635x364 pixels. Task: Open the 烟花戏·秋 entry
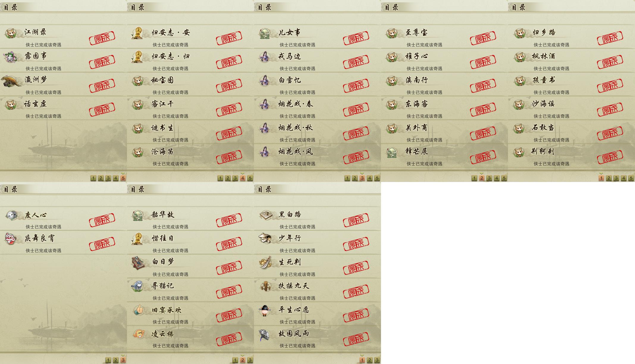317,132
